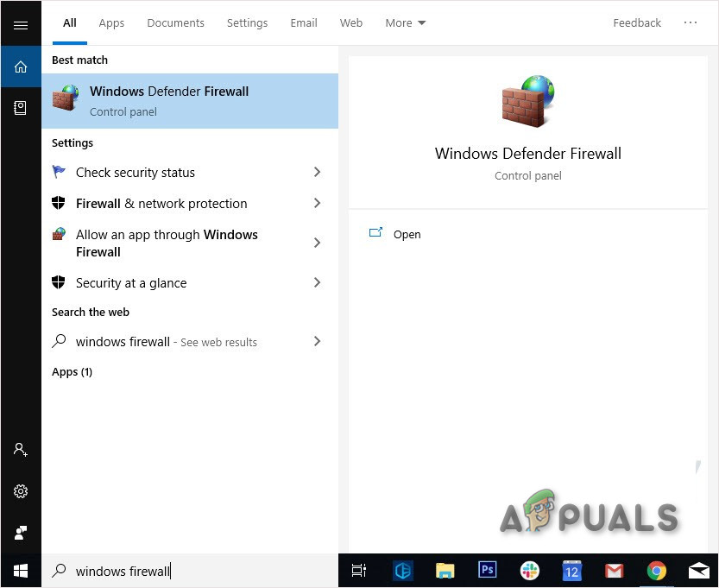This screenshot has width=719, height=588.
Task: Open Slack from the taskbar
Action: point(530,571)
